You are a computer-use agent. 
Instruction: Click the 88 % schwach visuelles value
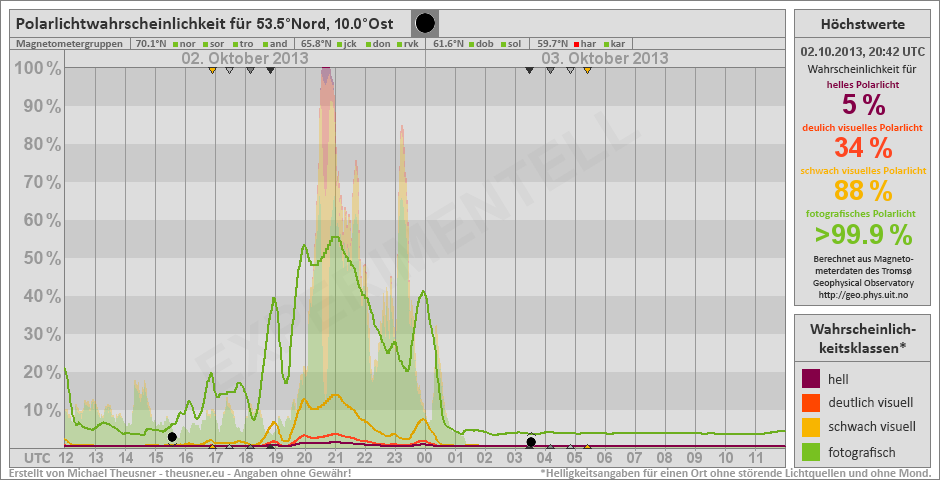(862, 190)
